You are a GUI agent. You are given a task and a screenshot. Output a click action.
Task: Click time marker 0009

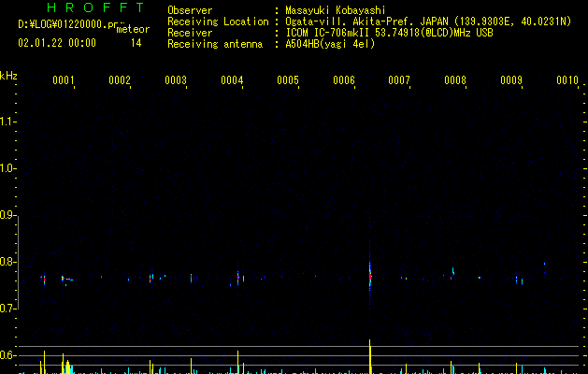(511, 79)
